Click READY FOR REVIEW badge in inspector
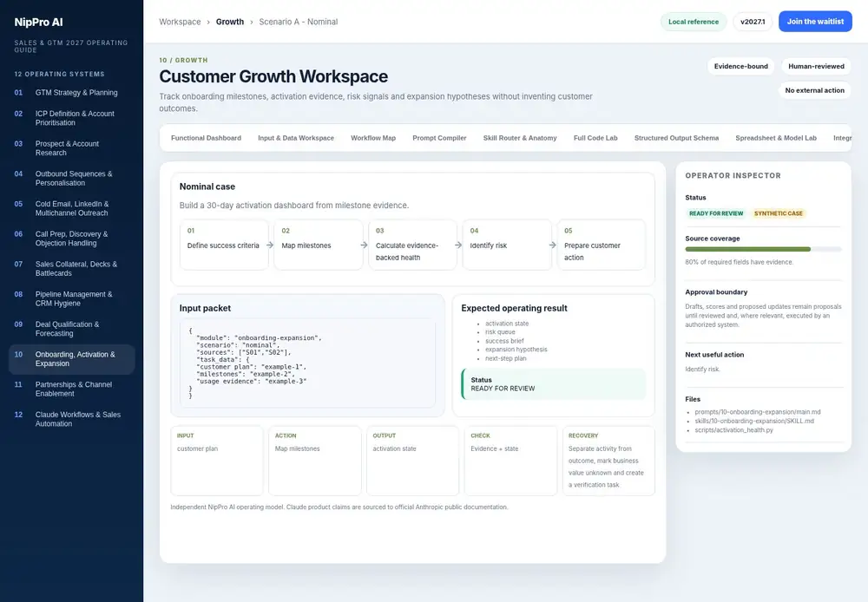 click(x=716, y=213)
